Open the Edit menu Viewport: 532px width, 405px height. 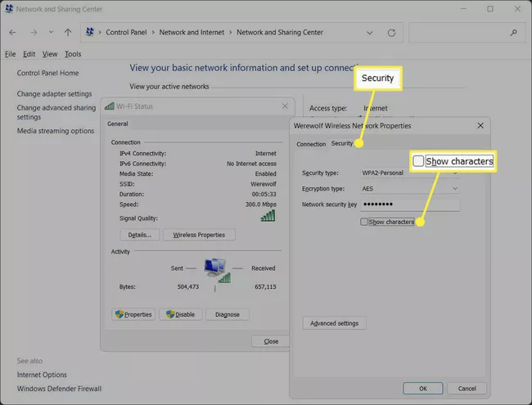point(29,54)
